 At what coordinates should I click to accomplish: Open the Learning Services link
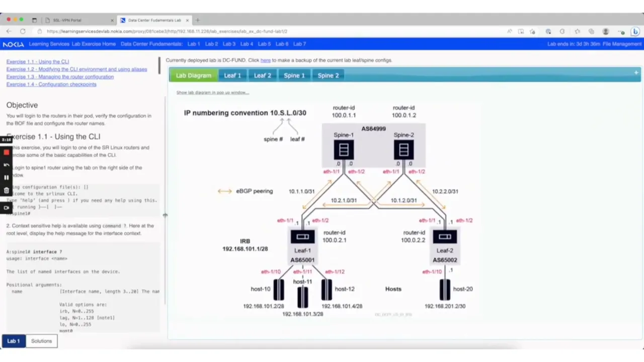click(x=49, y=44)
